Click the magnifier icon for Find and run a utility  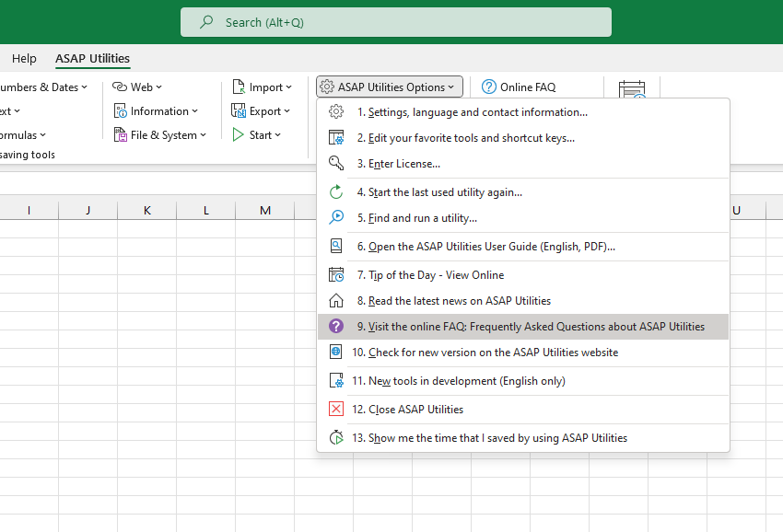click(336, 217)
